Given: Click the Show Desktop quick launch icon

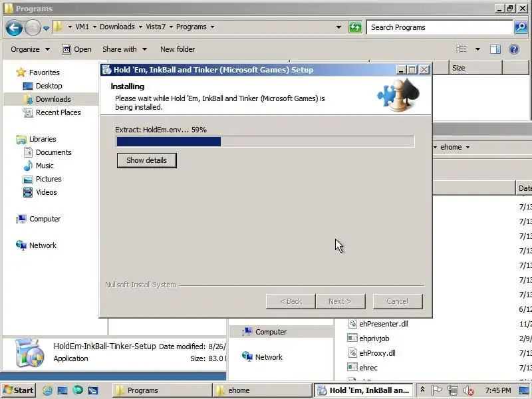Looking at the screenshot, I should tap(63, 390).
